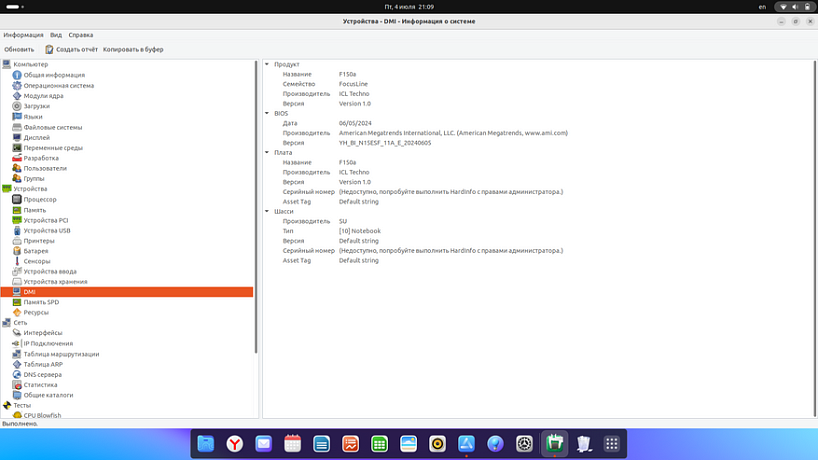Click the Обновить toolbar button
This screenshot has height=460, width=818.
point(19,49)
